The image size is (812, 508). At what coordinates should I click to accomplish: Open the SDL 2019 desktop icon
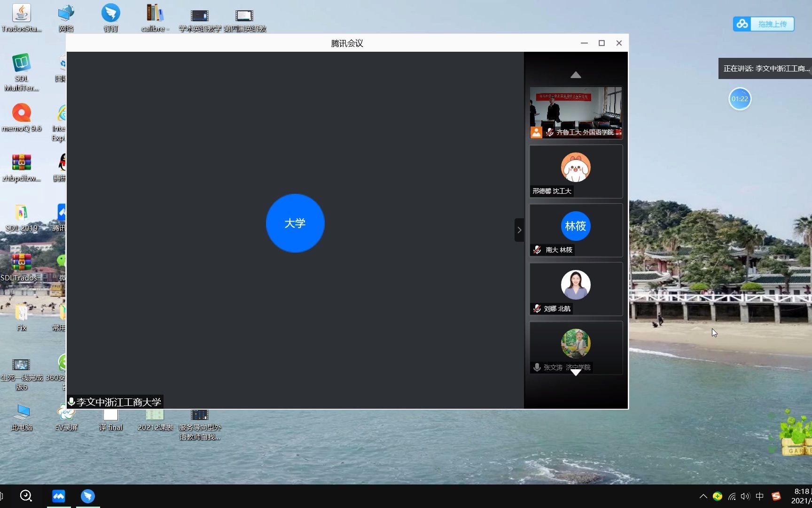coord(21,217)
